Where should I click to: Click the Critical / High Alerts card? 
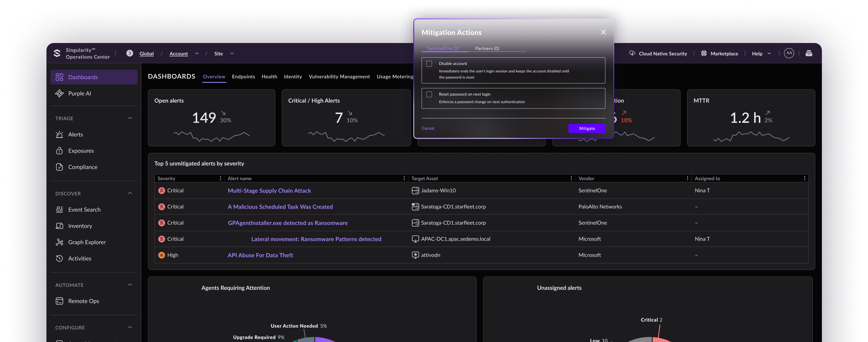pos(346,118)
